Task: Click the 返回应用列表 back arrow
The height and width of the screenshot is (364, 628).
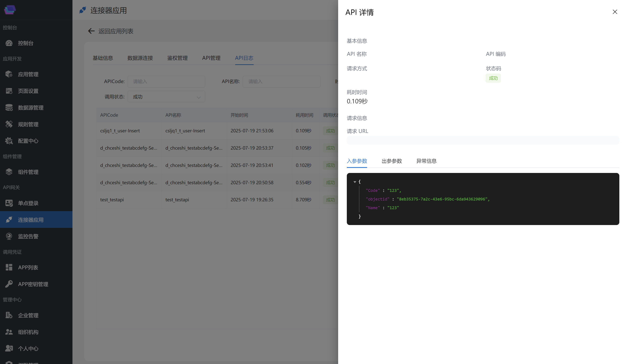Action: click(91, 31)
